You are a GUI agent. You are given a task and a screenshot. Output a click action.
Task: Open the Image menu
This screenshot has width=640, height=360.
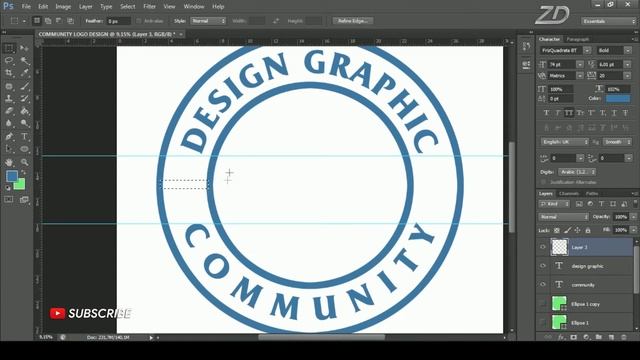(x=63, y=7)
